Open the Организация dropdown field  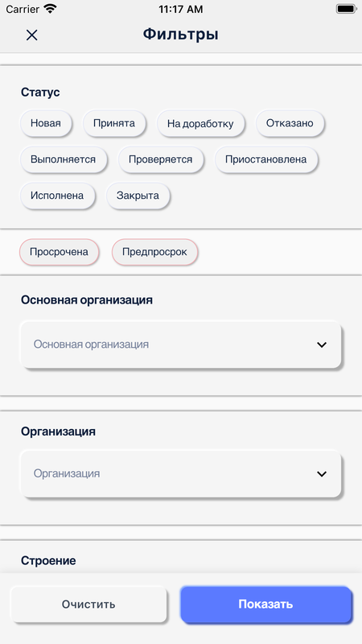[x=180, y=474]
